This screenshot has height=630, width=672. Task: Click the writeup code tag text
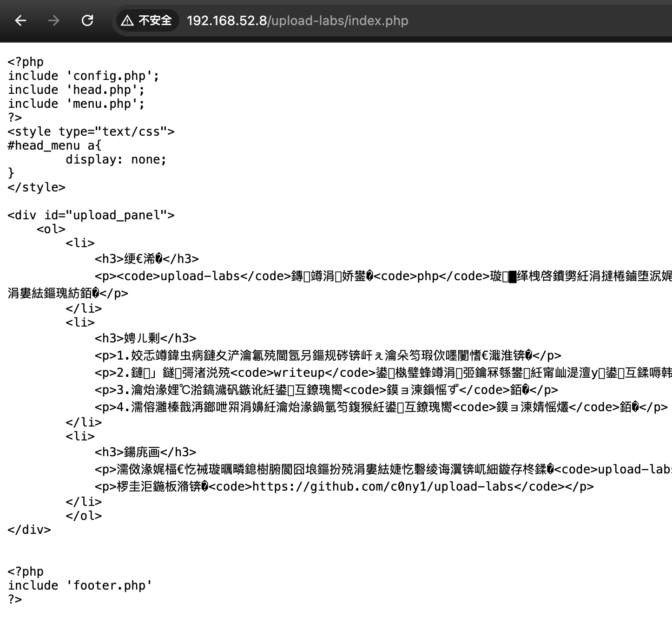[299, 373]
